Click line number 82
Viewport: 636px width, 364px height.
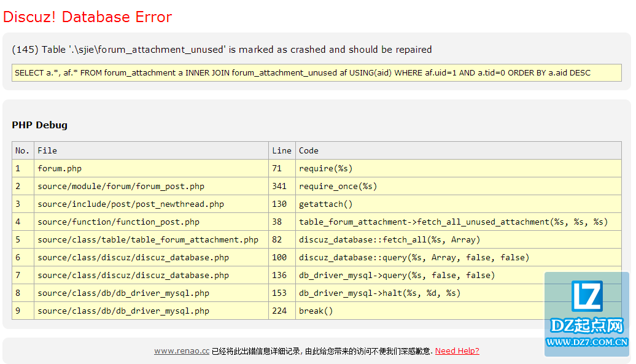pyautogui.click(x=282, y=239)
